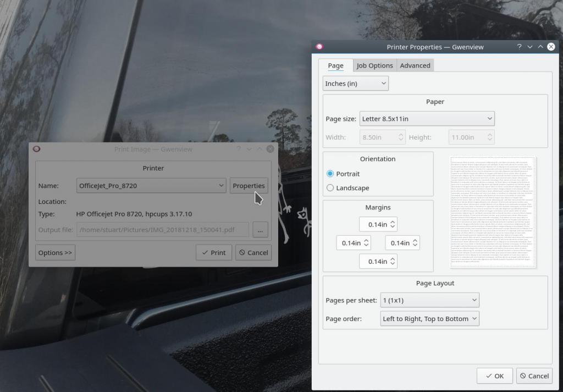Image resolution: width=563 pixels, height=392 pixels.
Task: Cancel the Printer Properties dialog
Action: click(533, 376)
